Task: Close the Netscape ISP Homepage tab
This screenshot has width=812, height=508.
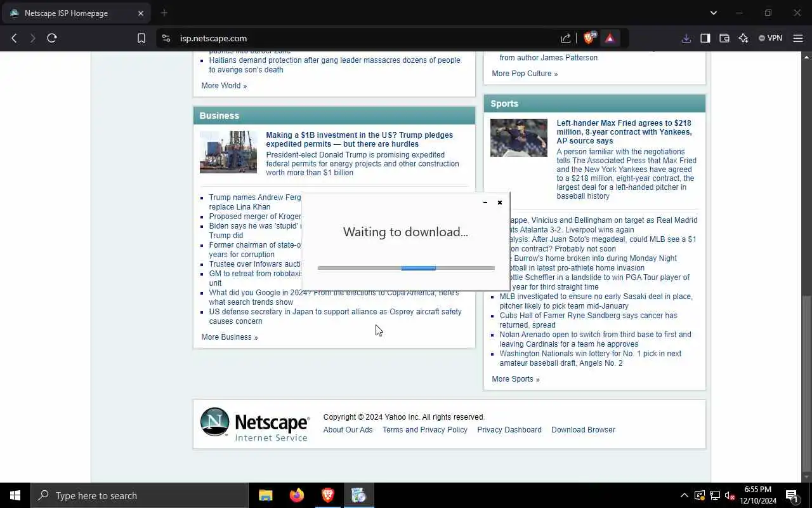Action: (x=141, y=13)
